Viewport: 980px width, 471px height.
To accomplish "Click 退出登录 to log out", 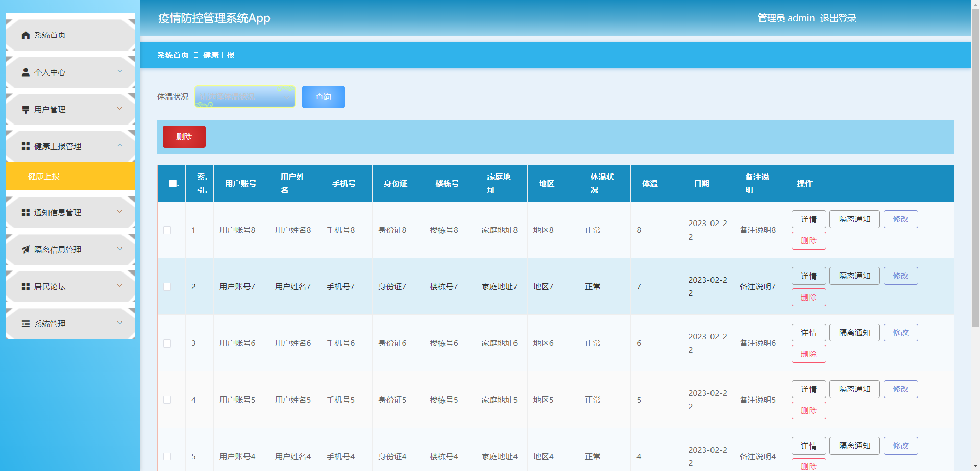I will pos(838,18).
